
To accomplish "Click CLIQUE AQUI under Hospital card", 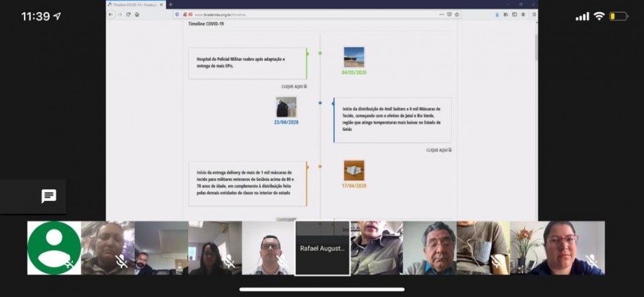I will 294,87.
